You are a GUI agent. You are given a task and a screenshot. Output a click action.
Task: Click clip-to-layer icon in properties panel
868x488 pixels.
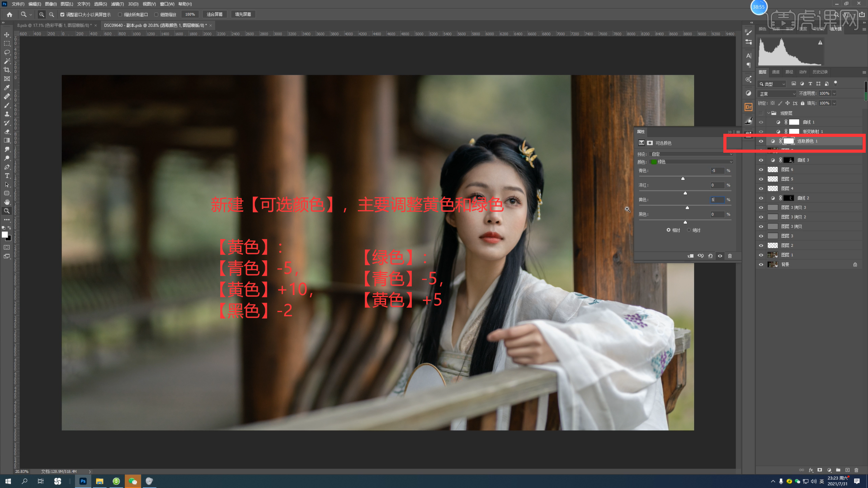[x=691, y=256]
